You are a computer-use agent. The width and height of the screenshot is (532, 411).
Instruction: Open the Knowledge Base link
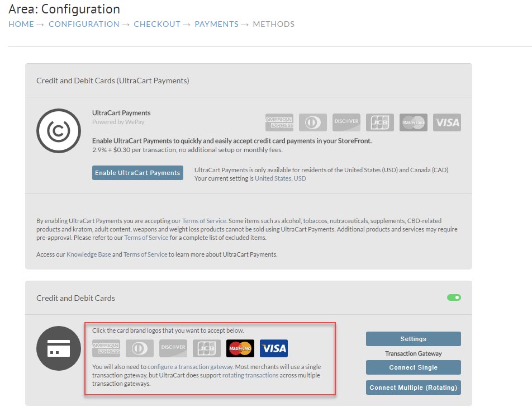click(x=88, y=254)
